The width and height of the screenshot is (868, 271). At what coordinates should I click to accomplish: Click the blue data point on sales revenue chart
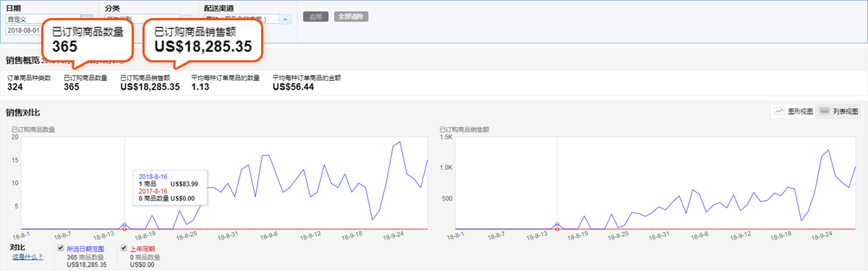point(557,225)
